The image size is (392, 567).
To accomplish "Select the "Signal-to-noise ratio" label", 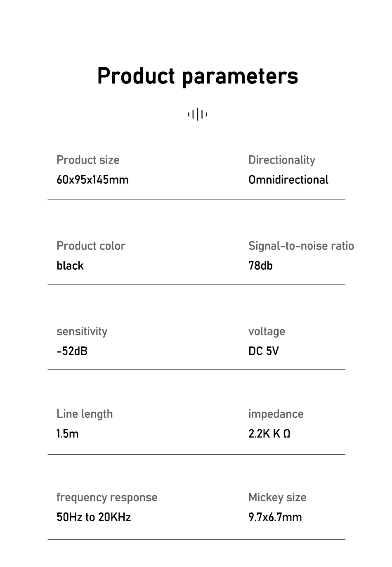I will [301, 246].
